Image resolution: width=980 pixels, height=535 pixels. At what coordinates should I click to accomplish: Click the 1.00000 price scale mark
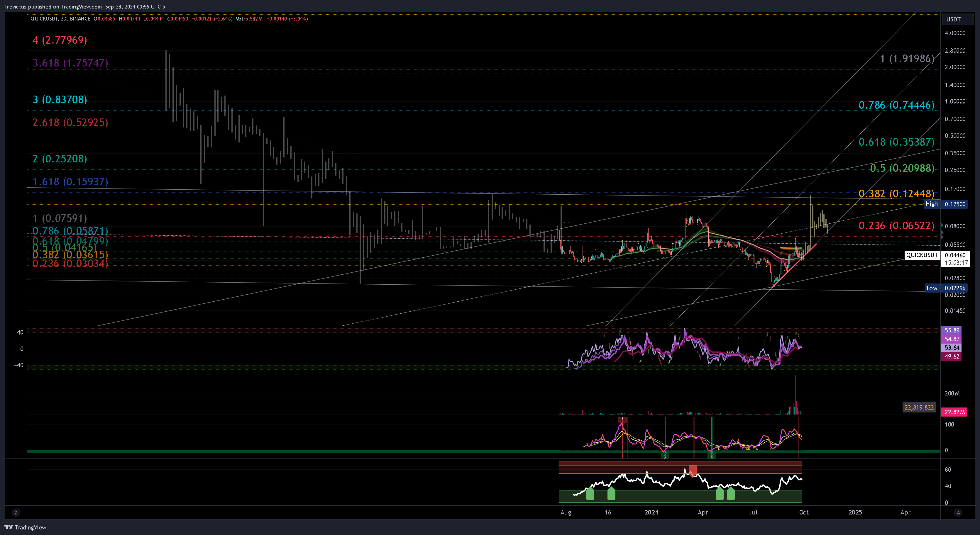click(955, 101)
